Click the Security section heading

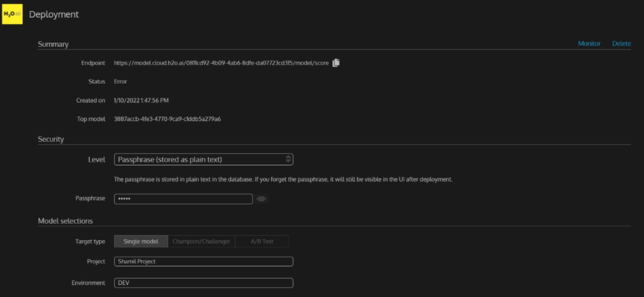click(x=51, y=139)
